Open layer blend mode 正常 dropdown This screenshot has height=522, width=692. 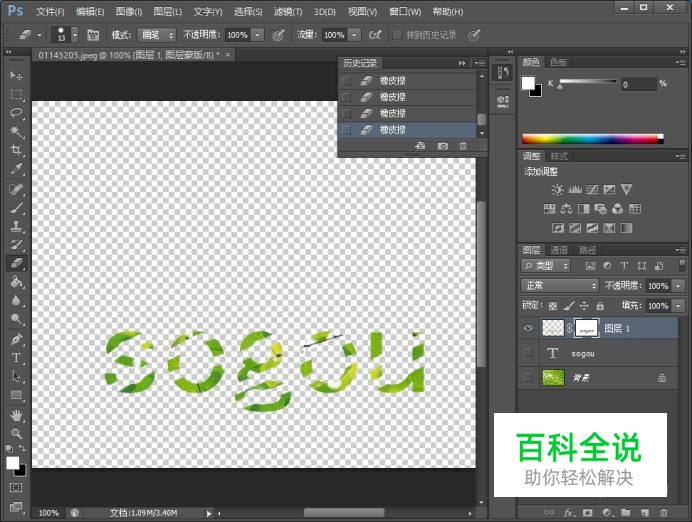tap(559, 285)
